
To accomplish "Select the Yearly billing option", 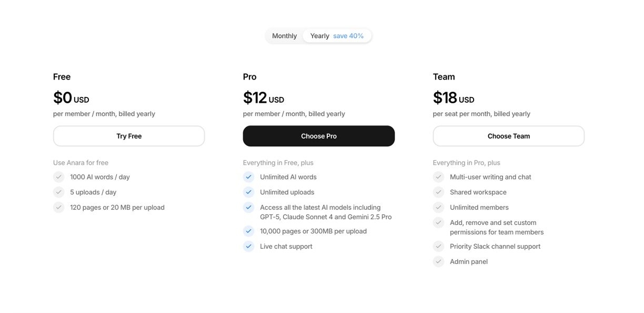I will 319,36.
